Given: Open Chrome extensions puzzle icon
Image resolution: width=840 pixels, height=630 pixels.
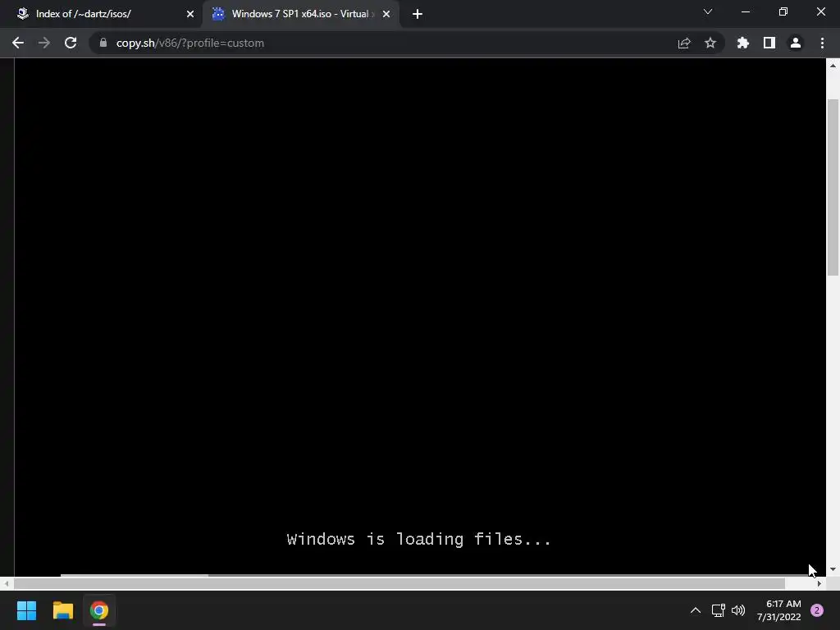Looking at the screenshot, I should (743, 43).
